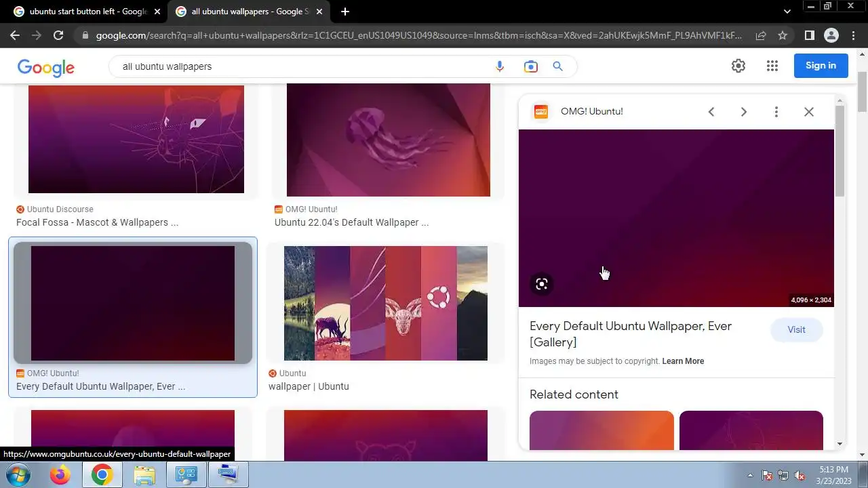868x488 pixels.
Task: Click the Google logo
Action: pos(46,66)
